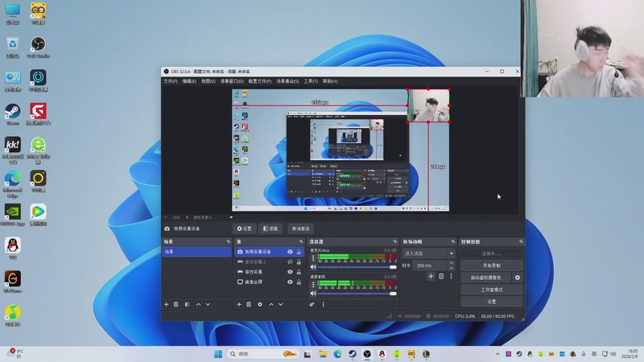Open the 帮助(H) menu

[330, 81]
